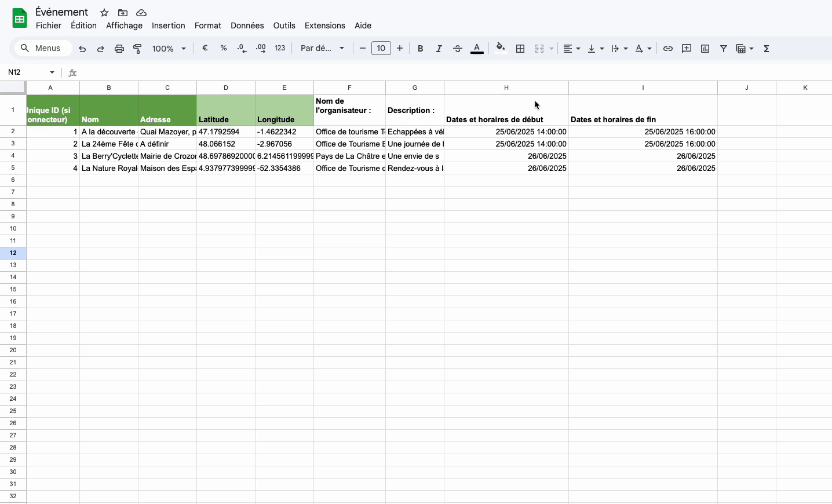Toggle bold formatting
832x504 pixels.
tap(421, 49)
